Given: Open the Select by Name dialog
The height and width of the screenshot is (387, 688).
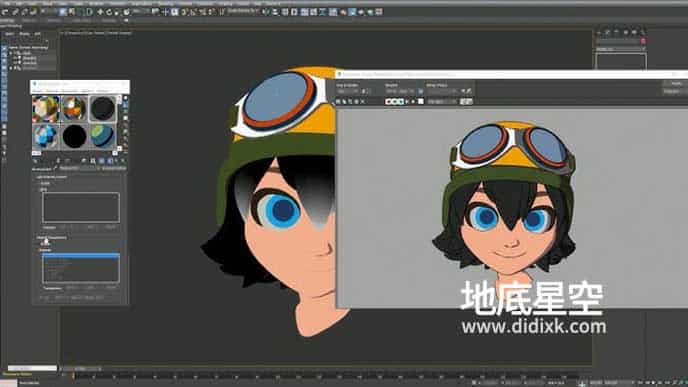Looking at the screenshot, I should (x=71, y=12).
